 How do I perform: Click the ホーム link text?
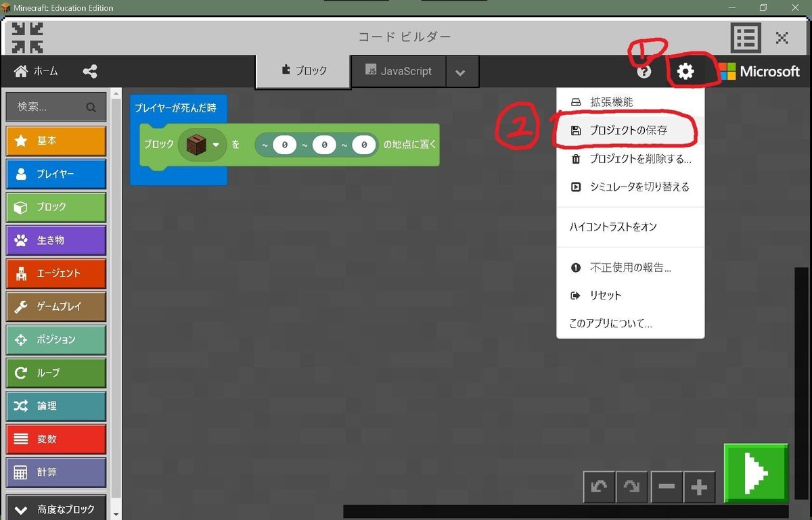tap(46, 71)
